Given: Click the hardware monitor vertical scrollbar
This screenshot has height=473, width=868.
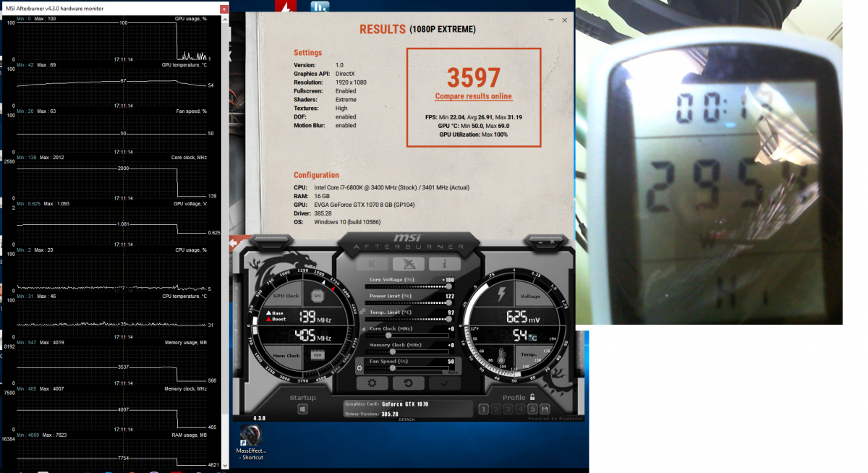Looking at the screenshot, I should [x=225, y=217].
